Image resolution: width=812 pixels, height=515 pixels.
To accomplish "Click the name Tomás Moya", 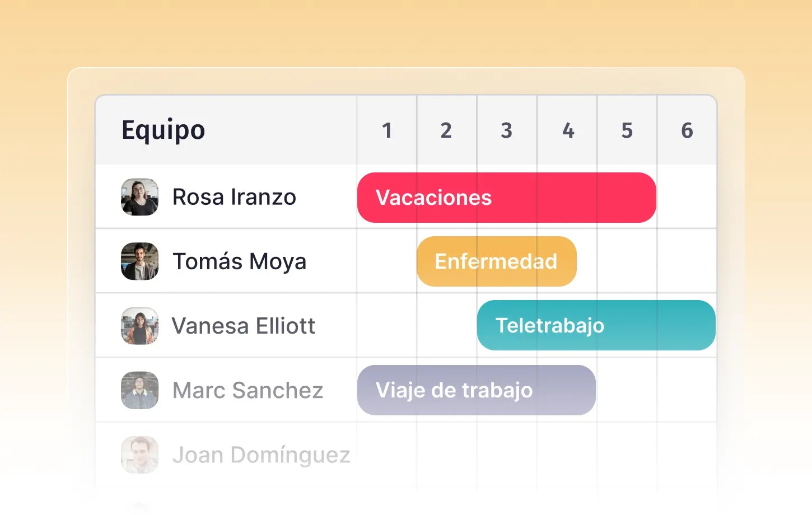I will (240, 261).
